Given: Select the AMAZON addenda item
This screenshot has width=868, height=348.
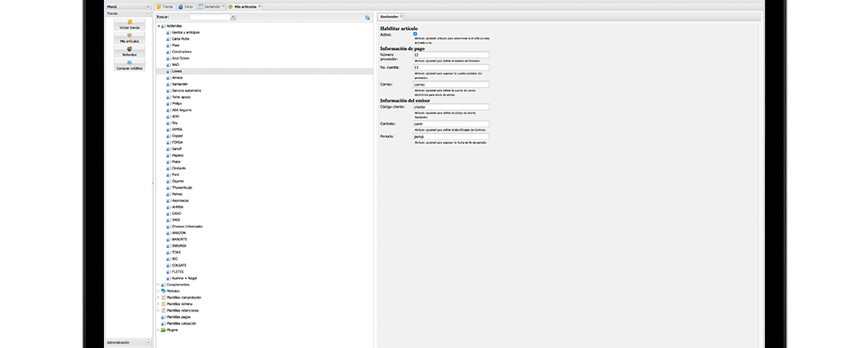Looking at the screenshot, I should click(x=179, y=232).
